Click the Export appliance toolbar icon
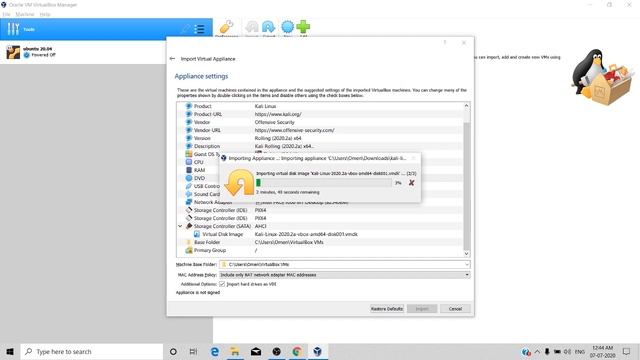Image resolution: width=640 pixels, height=360 pixels. click(269, 27)
